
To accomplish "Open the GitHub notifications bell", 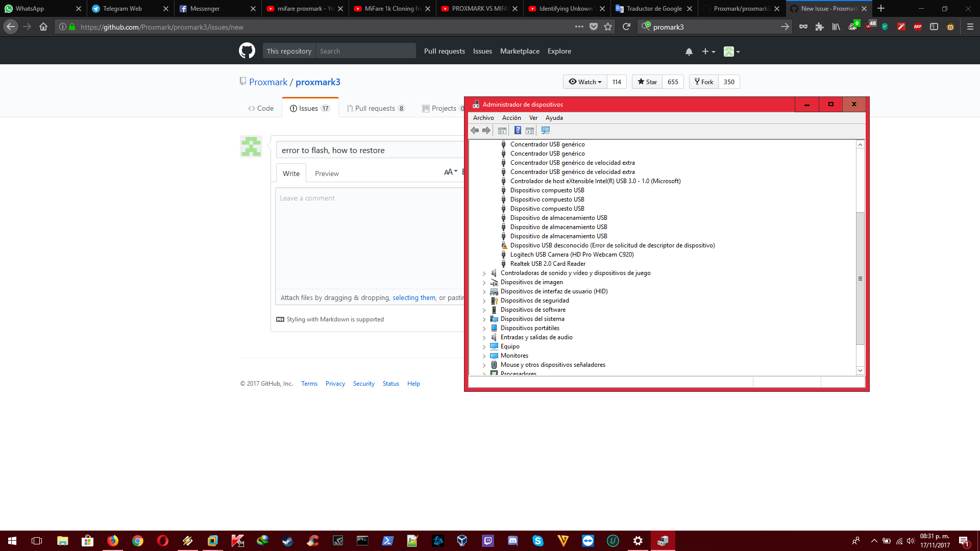I will (689, 51).
